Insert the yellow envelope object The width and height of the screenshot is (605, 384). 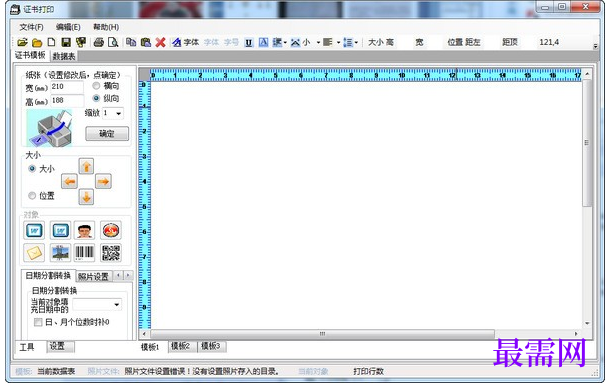(x=34, y=253)
